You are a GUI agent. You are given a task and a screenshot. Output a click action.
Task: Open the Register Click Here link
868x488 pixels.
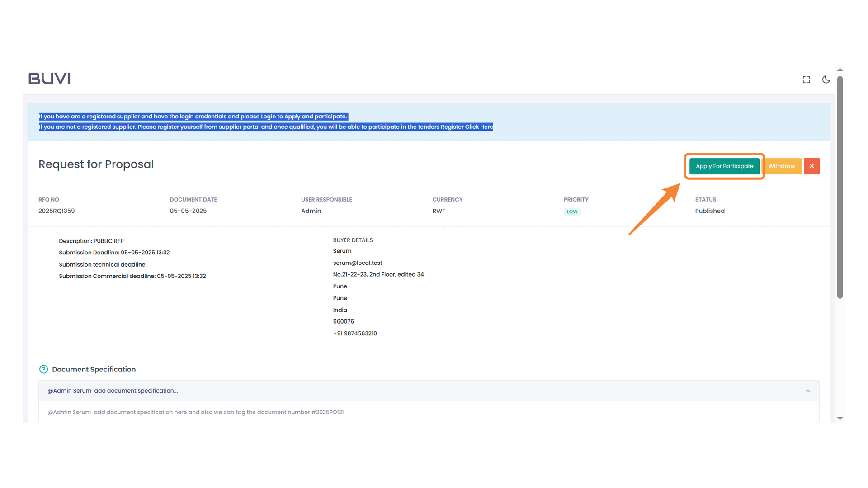[x=467, y=127]
